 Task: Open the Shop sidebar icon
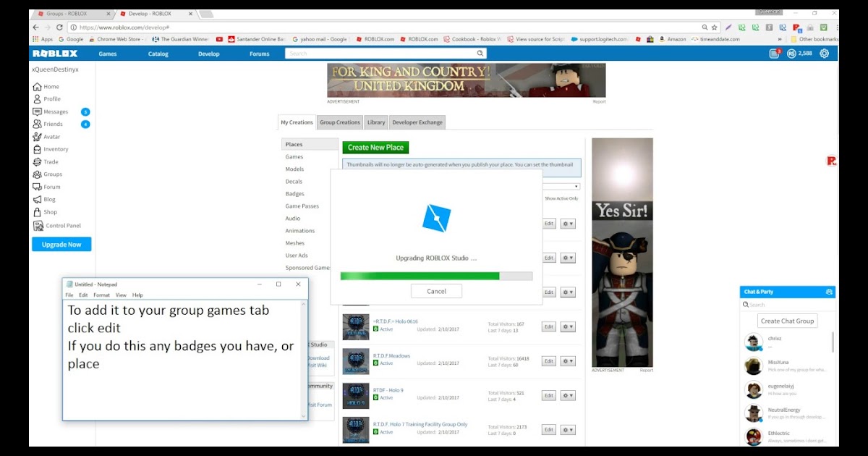pyautogui.click(x=37, y=212)
